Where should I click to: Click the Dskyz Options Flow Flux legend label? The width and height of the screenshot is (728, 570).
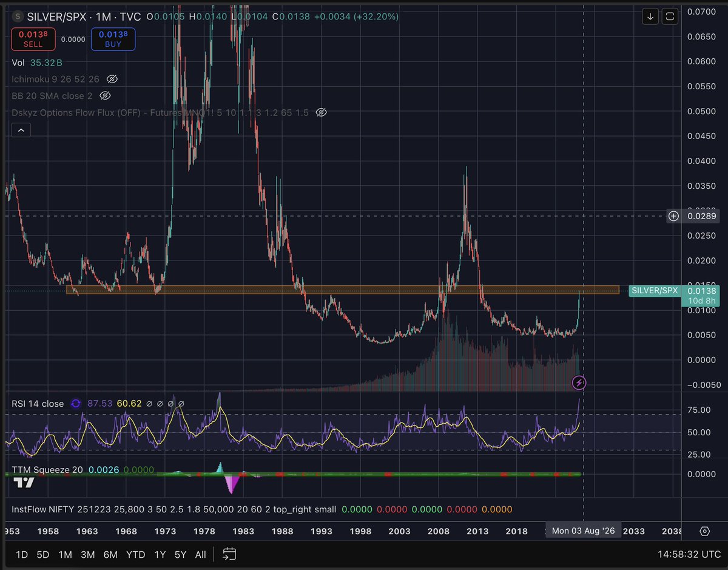[161, 112]
